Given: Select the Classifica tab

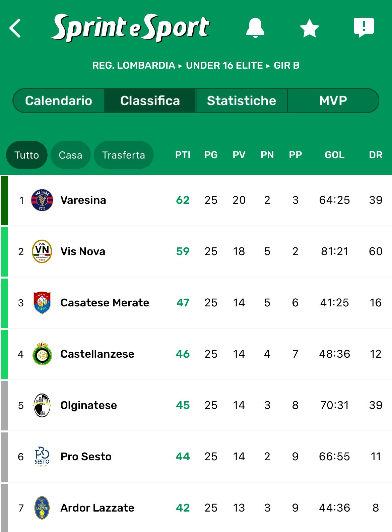Looking at the screenshot, I should [x=150, y=101].
